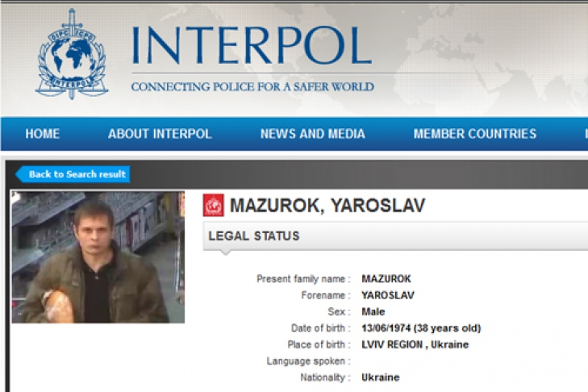The height and width of the screenshot is (392, 588).
Task: Click the suspect's photo thumbnail
Action: tap(98, 257)
